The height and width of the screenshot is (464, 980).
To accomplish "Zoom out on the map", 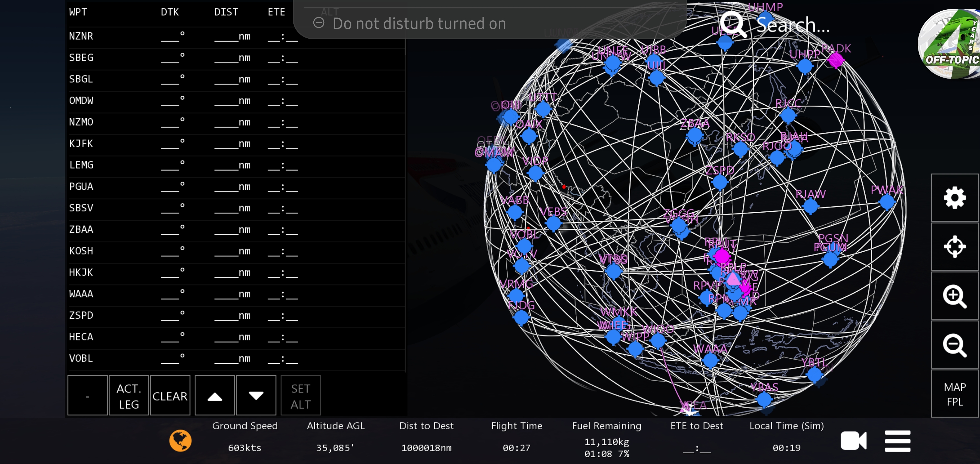I will (x=954, y=344).
